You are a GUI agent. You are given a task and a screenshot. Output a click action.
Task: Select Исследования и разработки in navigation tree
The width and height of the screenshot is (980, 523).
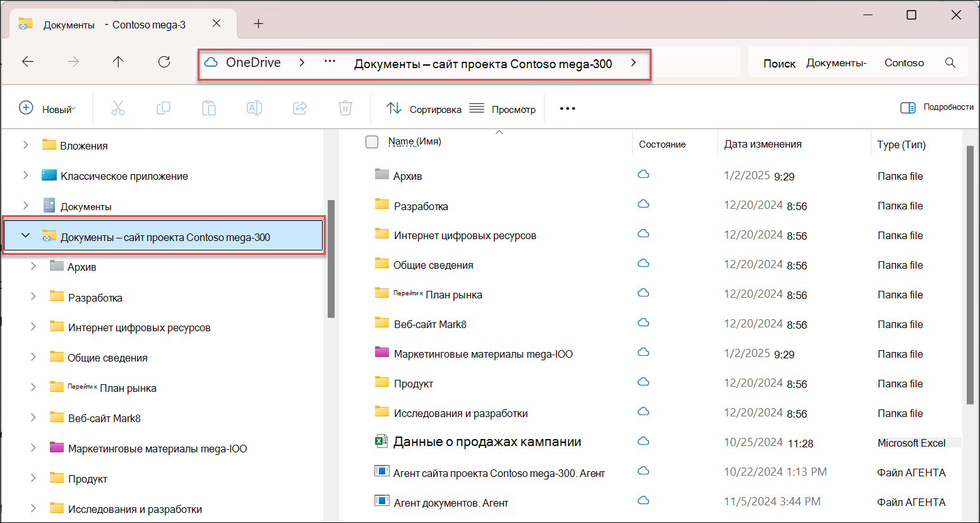click(x=135, y=509)
